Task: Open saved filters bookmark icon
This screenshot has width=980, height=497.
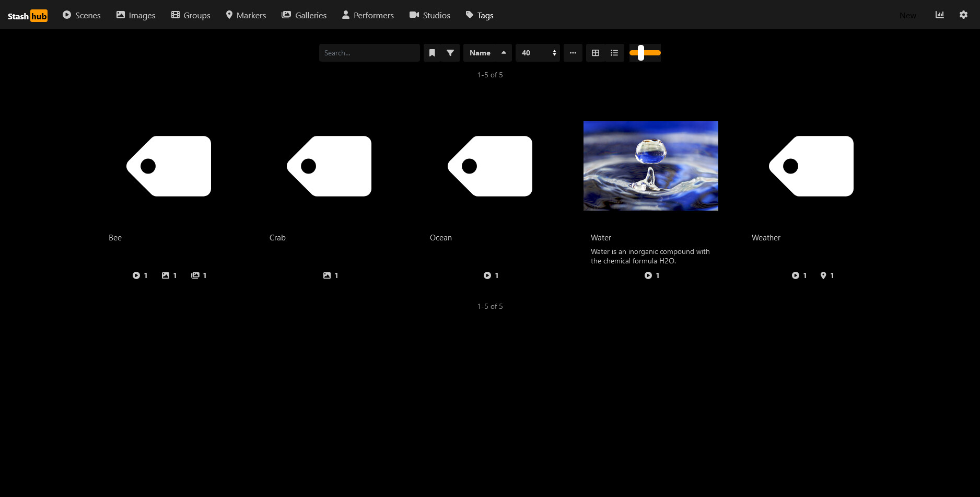Action: (432, 53)
